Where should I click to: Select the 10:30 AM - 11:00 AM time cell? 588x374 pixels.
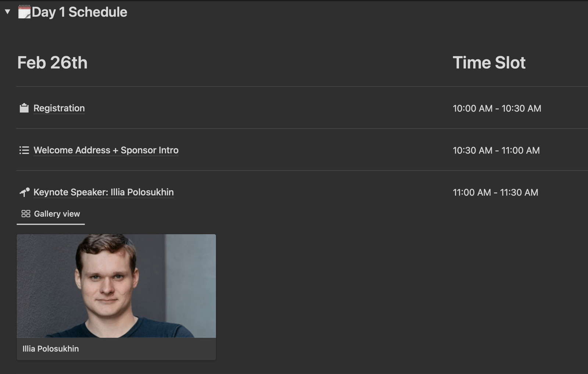tap(496, 150)
